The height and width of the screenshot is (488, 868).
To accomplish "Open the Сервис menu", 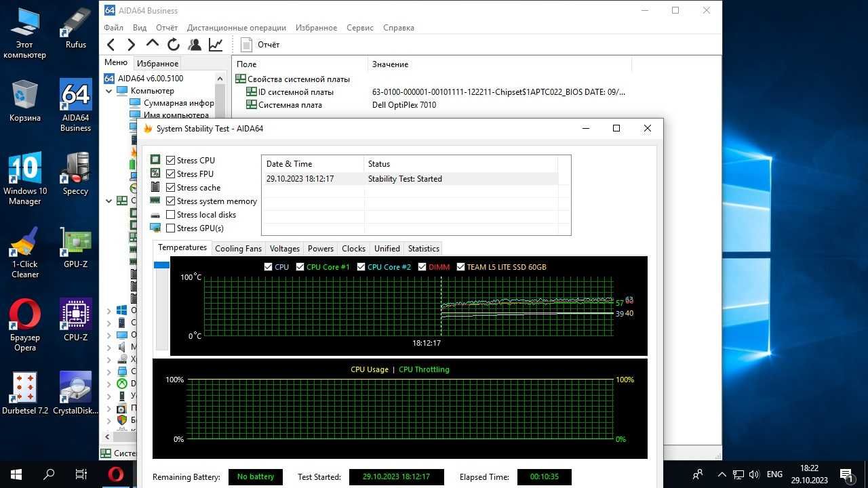I will 360,28.
